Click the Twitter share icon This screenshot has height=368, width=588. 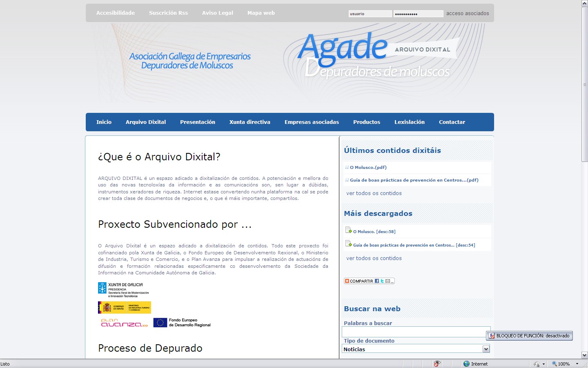pyautogui.click(x=382, y=281)
